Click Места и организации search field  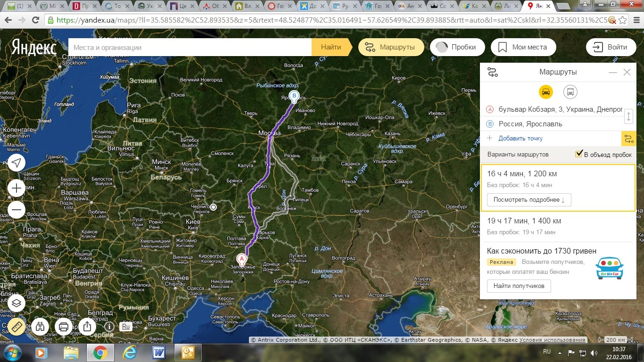click(x=190, y=47)
